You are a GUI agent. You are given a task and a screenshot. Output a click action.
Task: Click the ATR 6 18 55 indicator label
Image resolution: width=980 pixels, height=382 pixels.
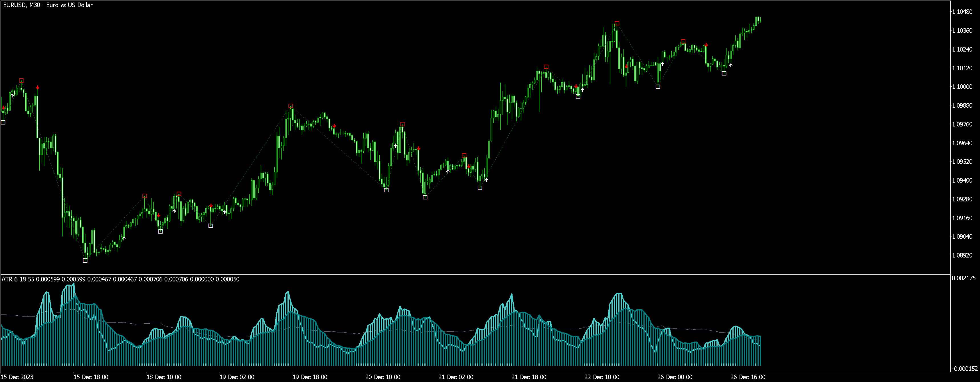17,279
